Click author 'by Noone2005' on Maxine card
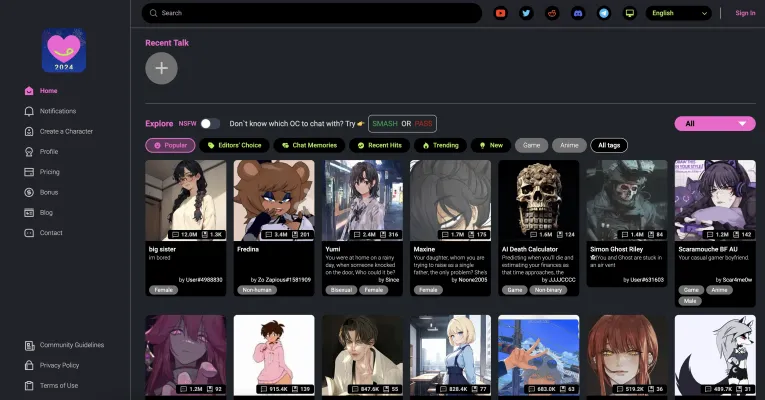This screenshot has width=765, height=400. pyautogui.click(x=469, y=280)
